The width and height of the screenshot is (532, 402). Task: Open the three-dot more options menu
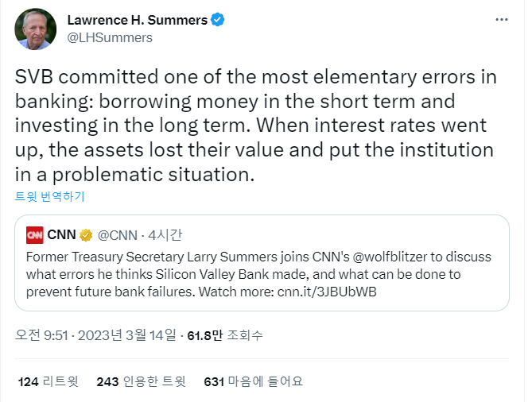[502, 19]
